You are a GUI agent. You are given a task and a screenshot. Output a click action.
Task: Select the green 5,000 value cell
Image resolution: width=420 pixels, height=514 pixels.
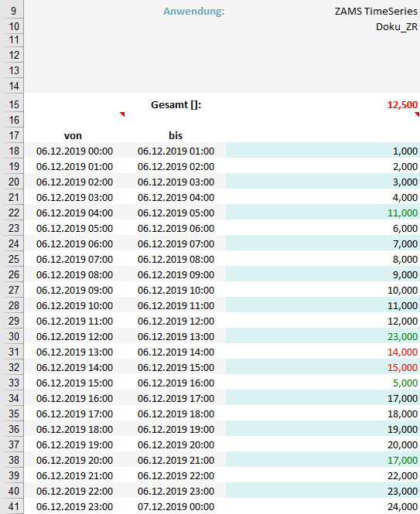[x=323, y=383]
